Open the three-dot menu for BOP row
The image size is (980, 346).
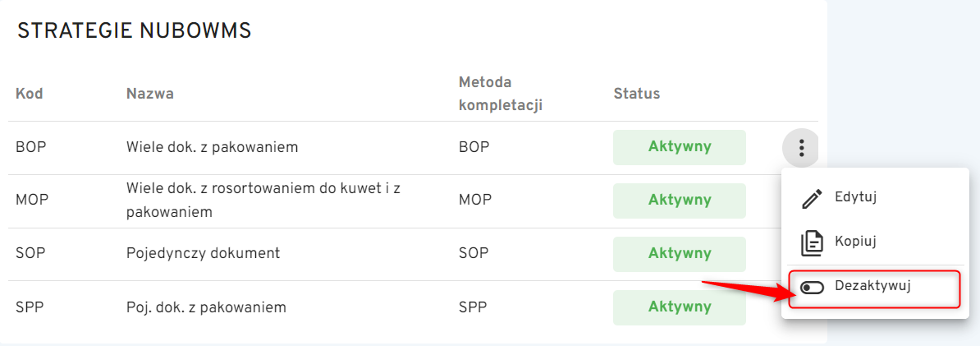[801, 148]
